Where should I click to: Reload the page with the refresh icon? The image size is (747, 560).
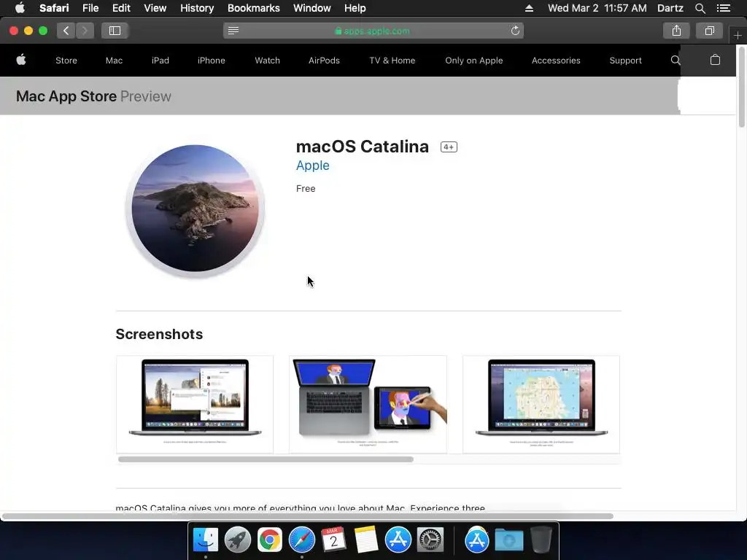(x=515, y=31)
